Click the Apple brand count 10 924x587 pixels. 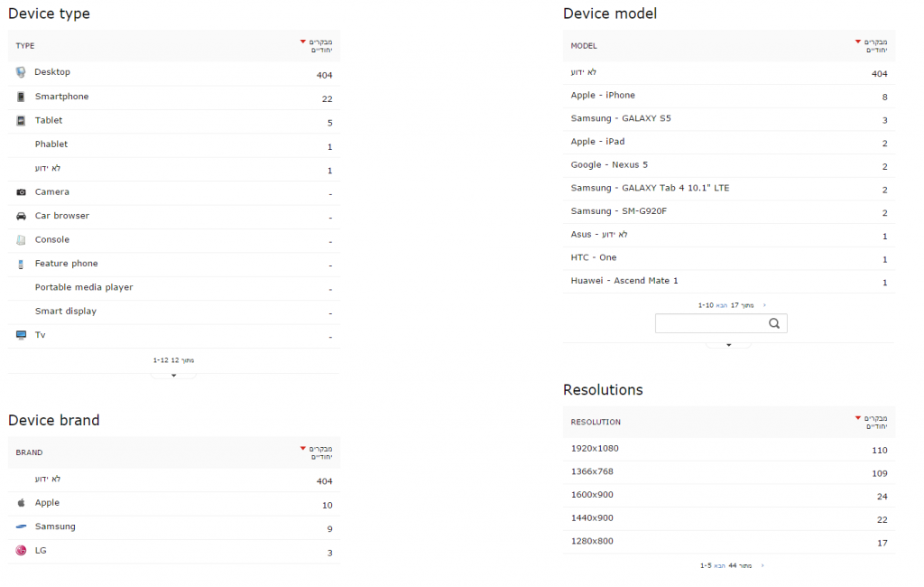[x=327, y=506]
